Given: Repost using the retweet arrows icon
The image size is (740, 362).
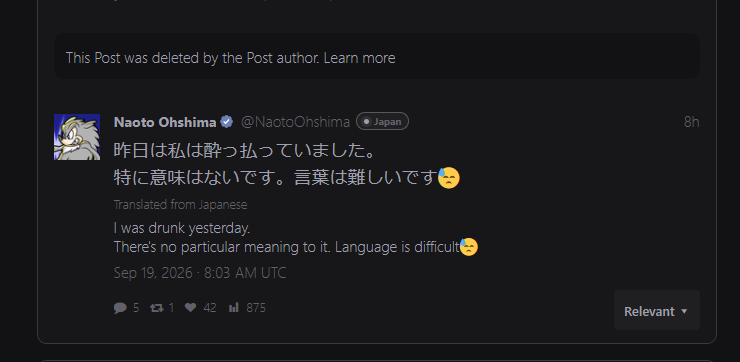Looking at the screenshot, I should tap(156, 308).
